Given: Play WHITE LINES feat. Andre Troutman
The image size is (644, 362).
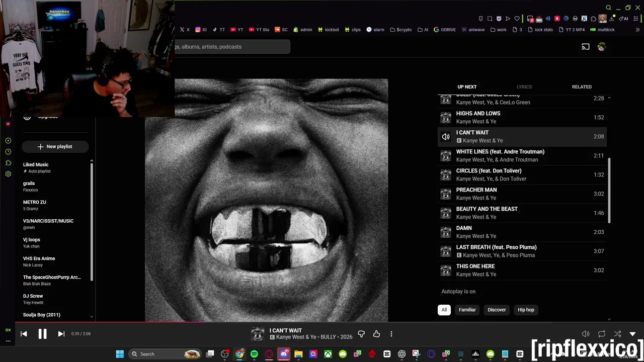Looking at the screenshot, I should pos(522,155).
